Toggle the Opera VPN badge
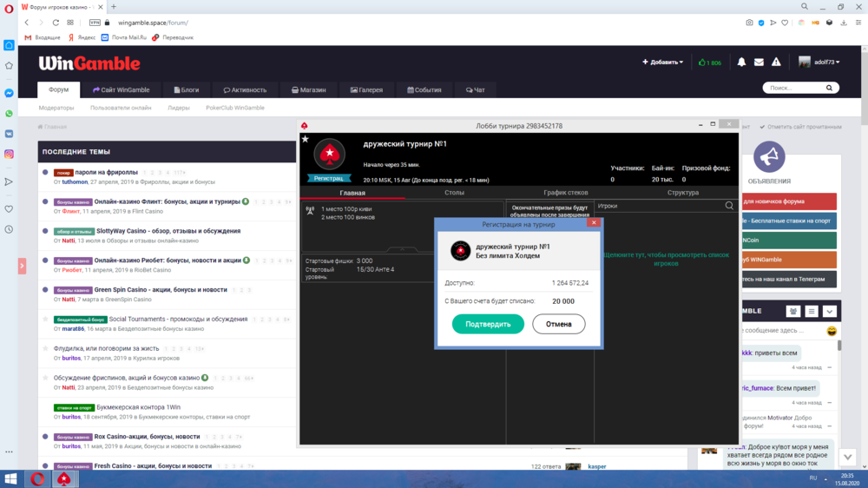Screen dimensions: 868x488 tap(93, 23)
